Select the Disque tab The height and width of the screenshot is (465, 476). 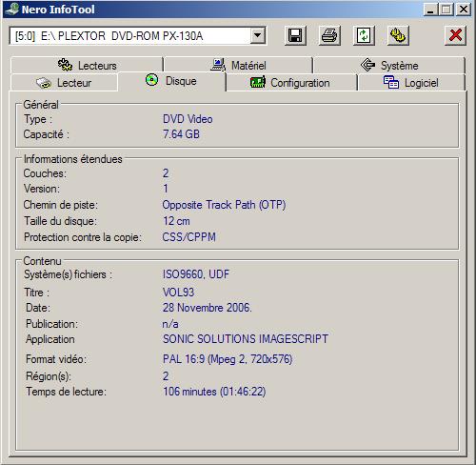(x=171, y=81)
